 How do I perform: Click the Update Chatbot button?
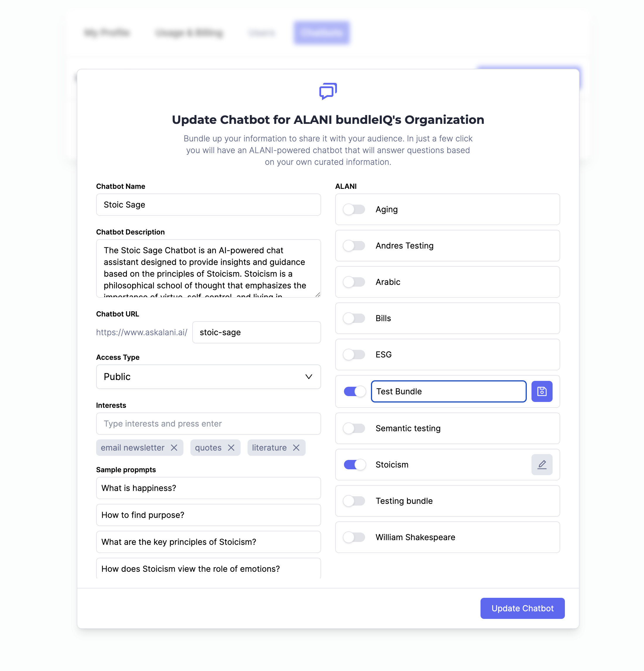tap(522, 608)
